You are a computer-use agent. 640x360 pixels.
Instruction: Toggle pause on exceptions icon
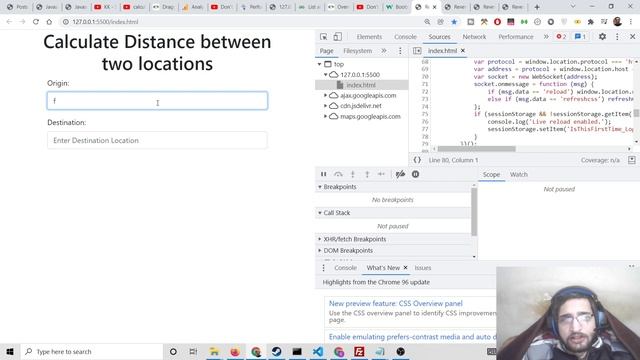[415, 174]
